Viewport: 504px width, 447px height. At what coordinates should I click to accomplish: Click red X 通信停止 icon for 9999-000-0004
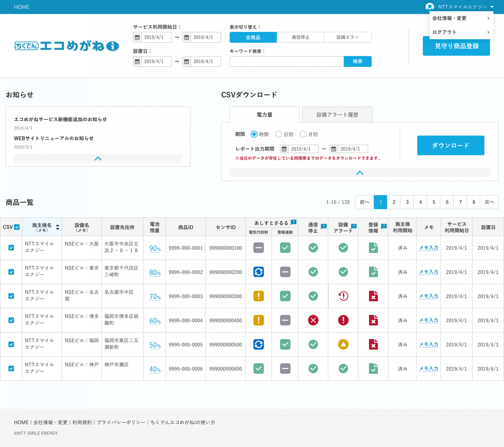(313, 320)
